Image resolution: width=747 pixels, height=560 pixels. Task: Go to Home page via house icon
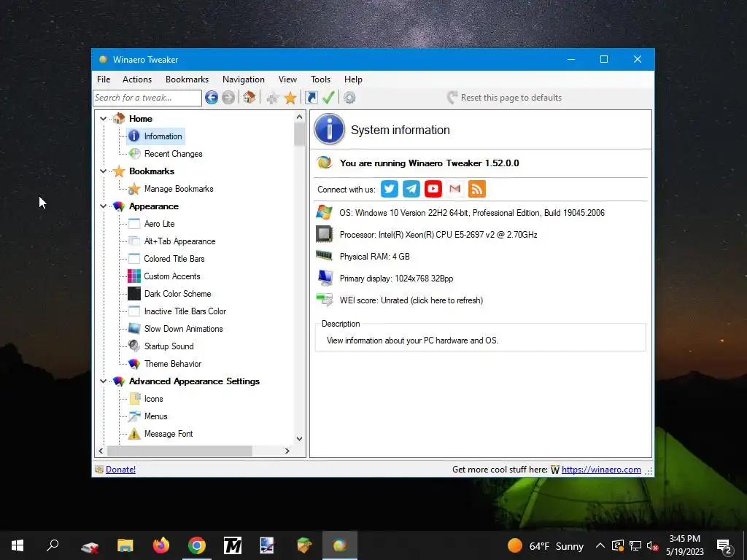pos(249,98)
